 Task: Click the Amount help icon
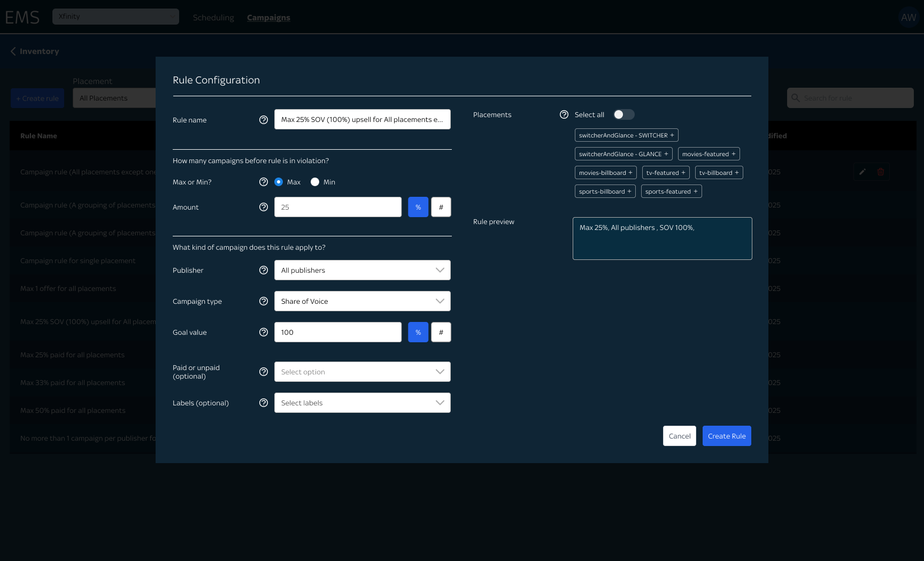coord(264,207)
